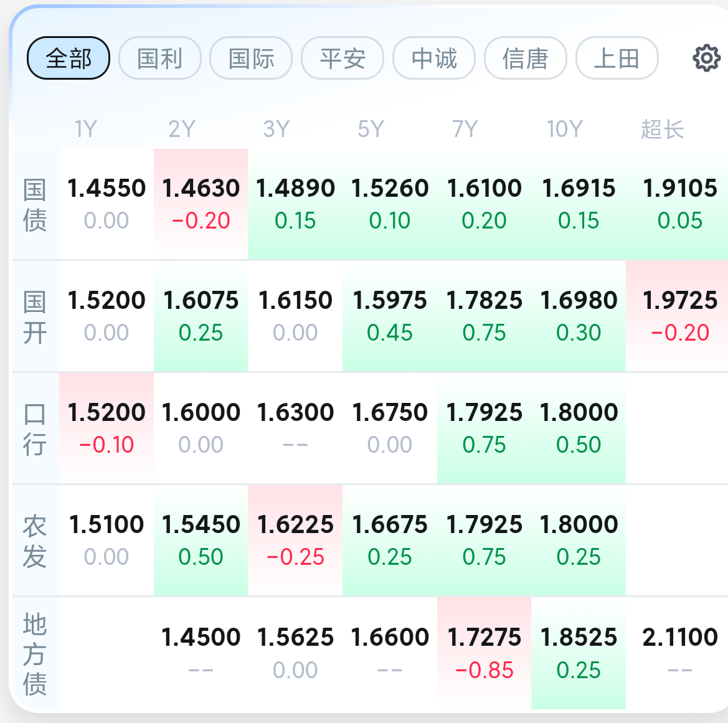
Task: Select the 农发 row label
Action: pyautogui.click(x=35, y=541)
